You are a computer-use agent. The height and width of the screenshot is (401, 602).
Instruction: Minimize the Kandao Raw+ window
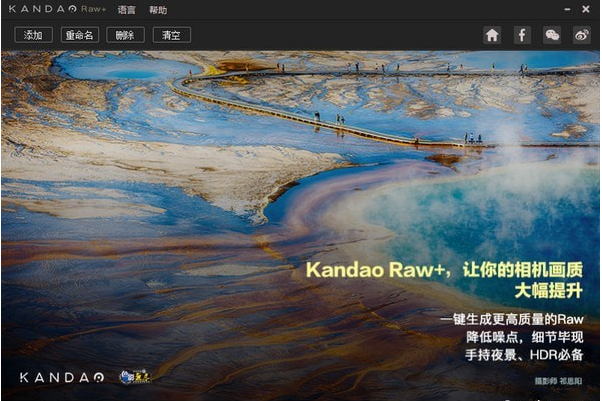click(x=567, y=9)
